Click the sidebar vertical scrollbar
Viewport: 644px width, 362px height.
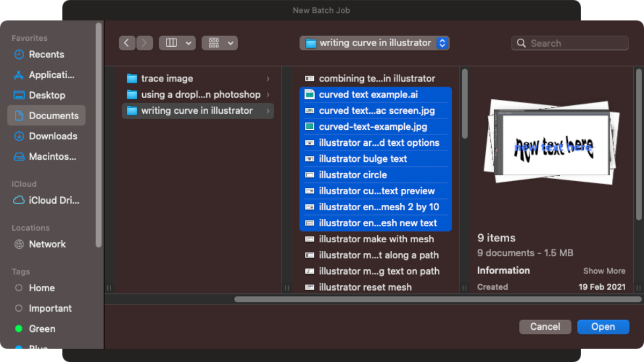[x=99, y=134]
